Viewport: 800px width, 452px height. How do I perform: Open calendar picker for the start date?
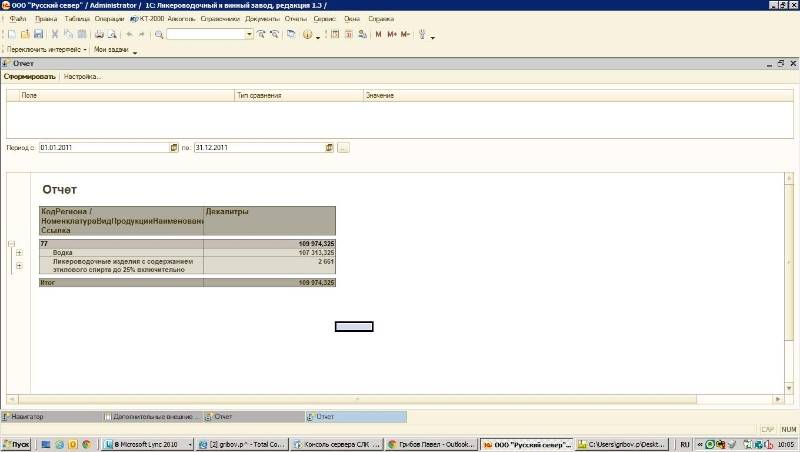coord(173,148)
